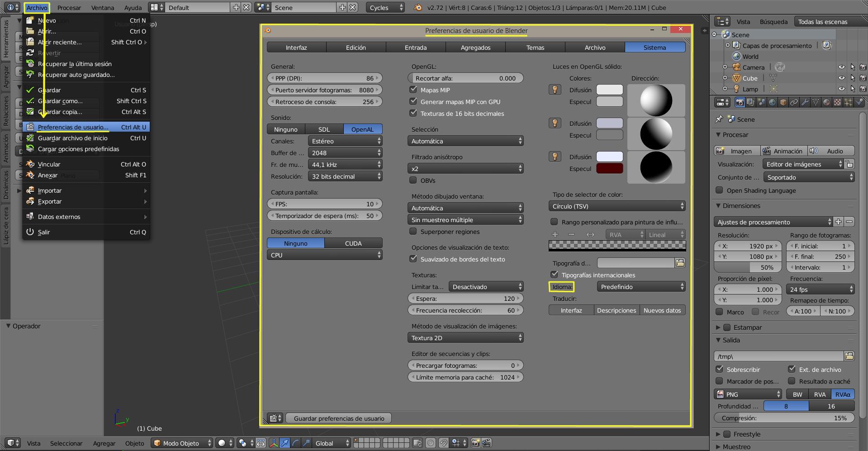Collapse the Dimensiones panel
Screen dimensions: 868x451
tap(718, 205)
